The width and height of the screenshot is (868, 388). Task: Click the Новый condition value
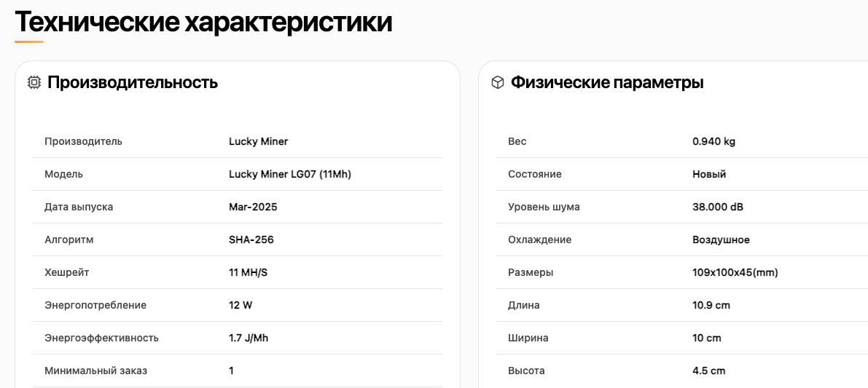click(x=709, y=174)
